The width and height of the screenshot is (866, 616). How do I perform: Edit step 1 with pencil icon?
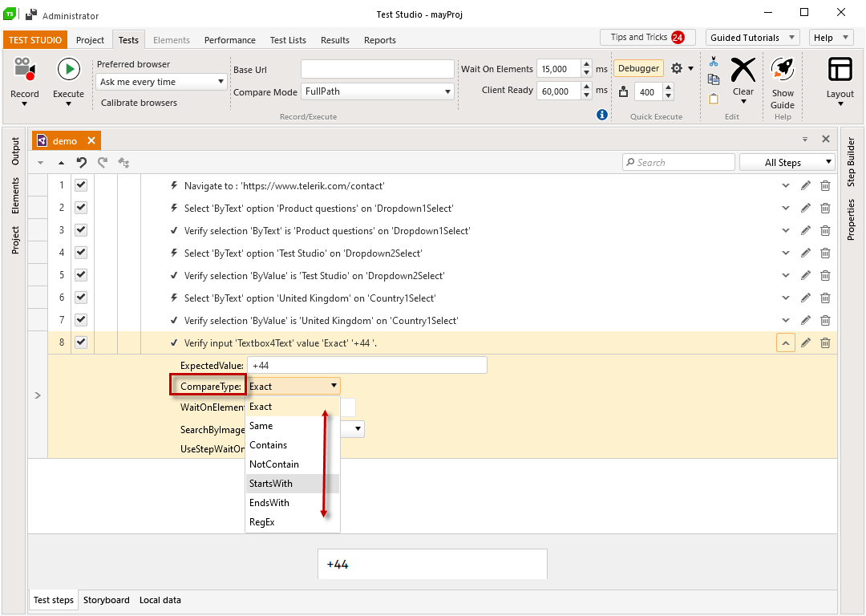click(806, 185)
